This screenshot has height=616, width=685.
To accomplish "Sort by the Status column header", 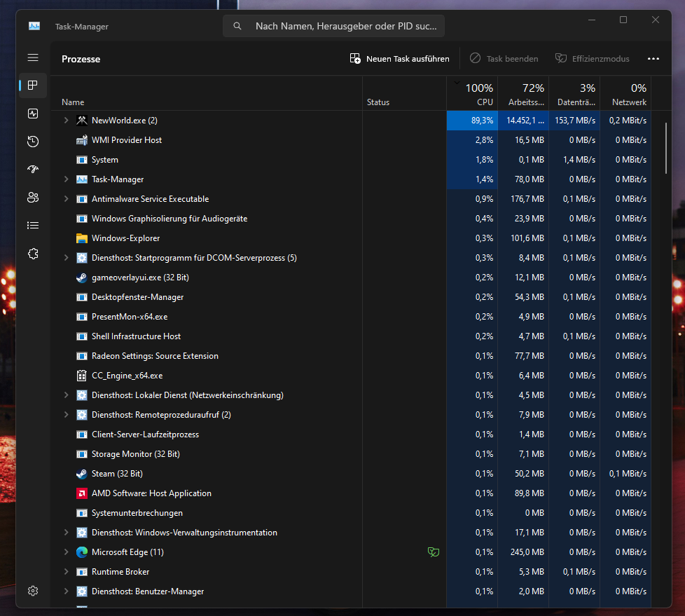I will 405,94.
